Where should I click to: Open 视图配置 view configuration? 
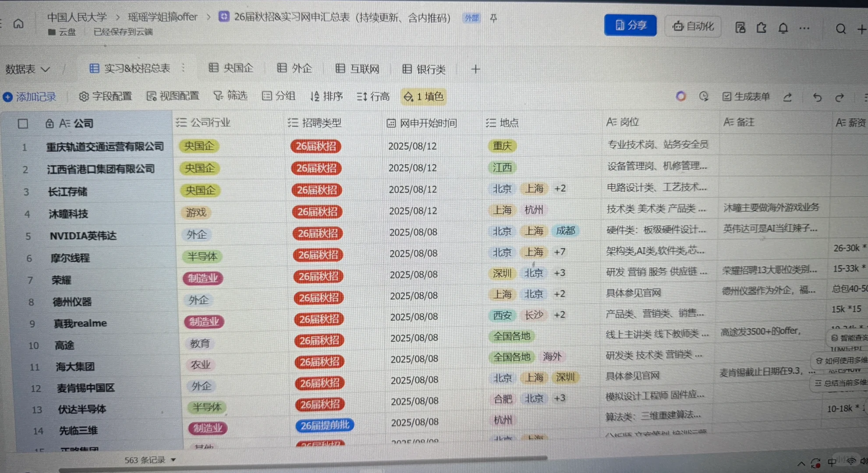coord(173,96)
